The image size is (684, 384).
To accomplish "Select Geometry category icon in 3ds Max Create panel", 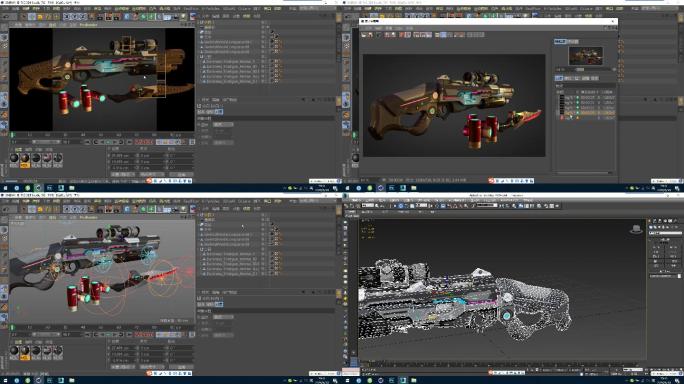I will point(650,227).
